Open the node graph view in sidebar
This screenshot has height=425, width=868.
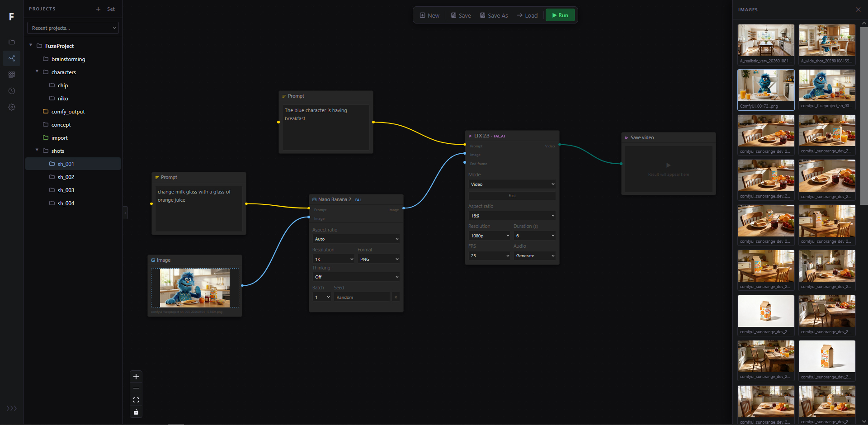click(x=12, y=58)
